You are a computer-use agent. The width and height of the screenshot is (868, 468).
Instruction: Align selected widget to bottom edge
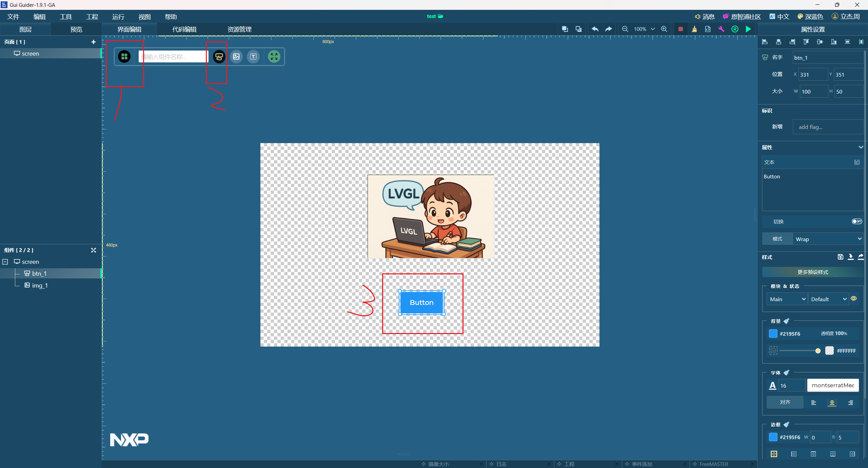pos(834,42)
